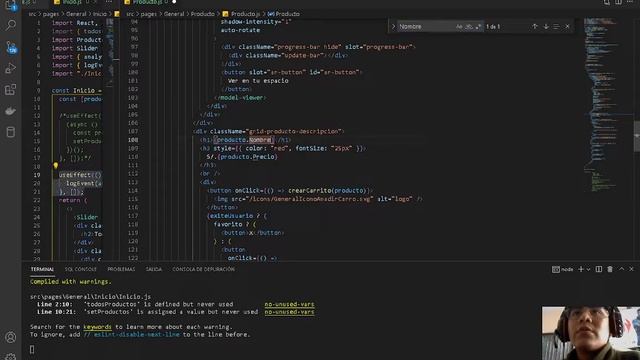Viewport: 640px width, 360px height.
Task: Click the editor vertical scrollbar slider
Action: pos(636,137)
